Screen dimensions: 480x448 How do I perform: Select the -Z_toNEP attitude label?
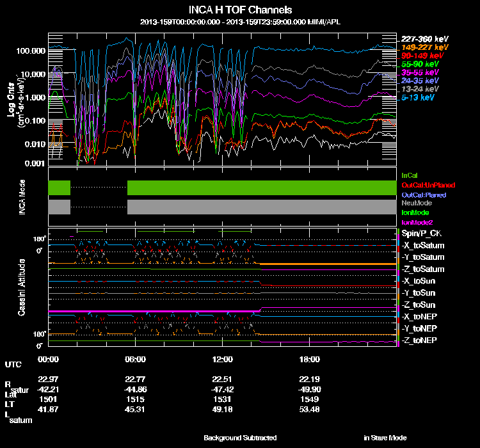point(420,340)
